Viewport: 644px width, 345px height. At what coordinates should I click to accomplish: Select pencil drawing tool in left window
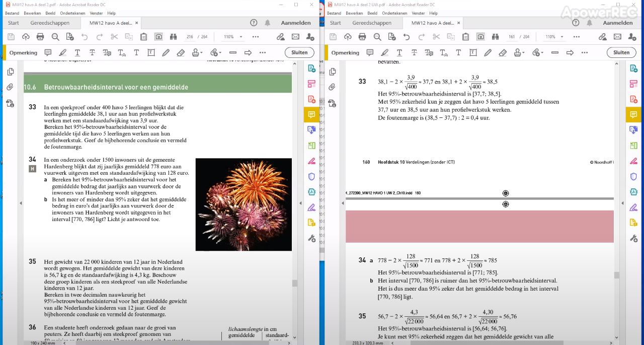tap(166, 52)
